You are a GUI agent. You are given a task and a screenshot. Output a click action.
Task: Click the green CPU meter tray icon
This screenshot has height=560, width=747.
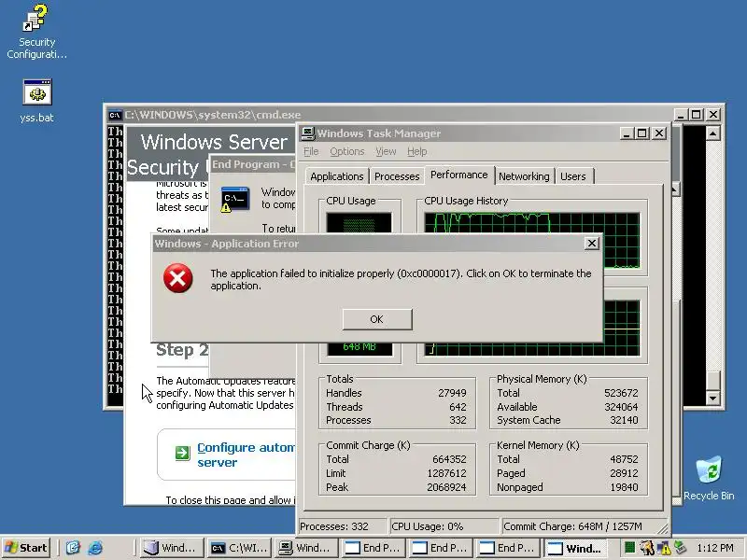coord(629,548)
